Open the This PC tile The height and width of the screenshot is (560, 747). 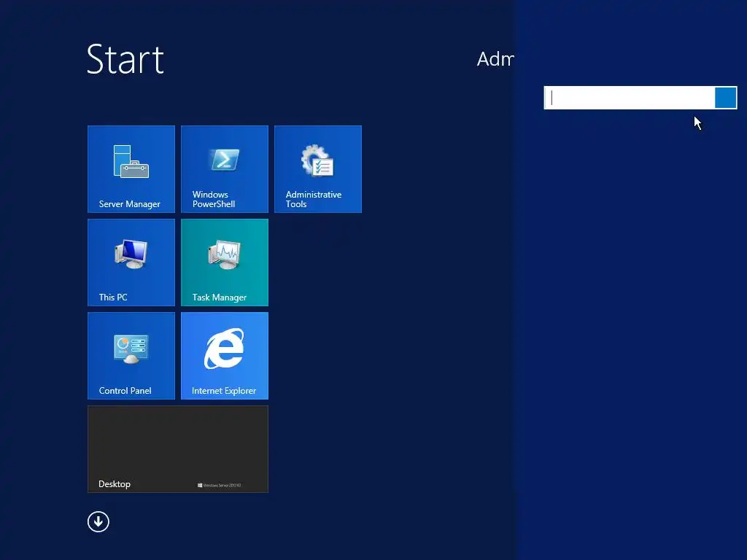point(131,262)
